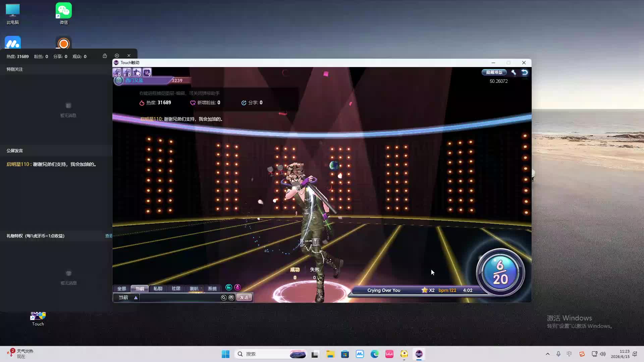Open the 天气炎热 weather widget

point(20,354)
